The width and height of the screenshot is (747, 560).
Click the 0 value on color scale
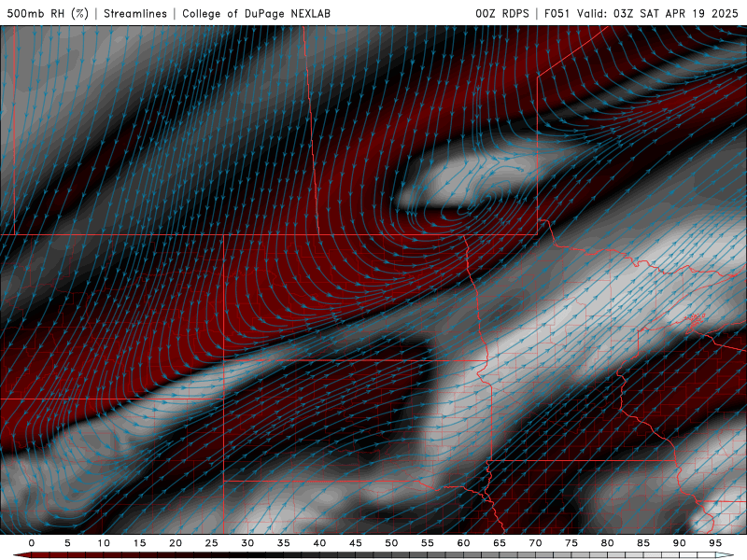pos(32,543)
